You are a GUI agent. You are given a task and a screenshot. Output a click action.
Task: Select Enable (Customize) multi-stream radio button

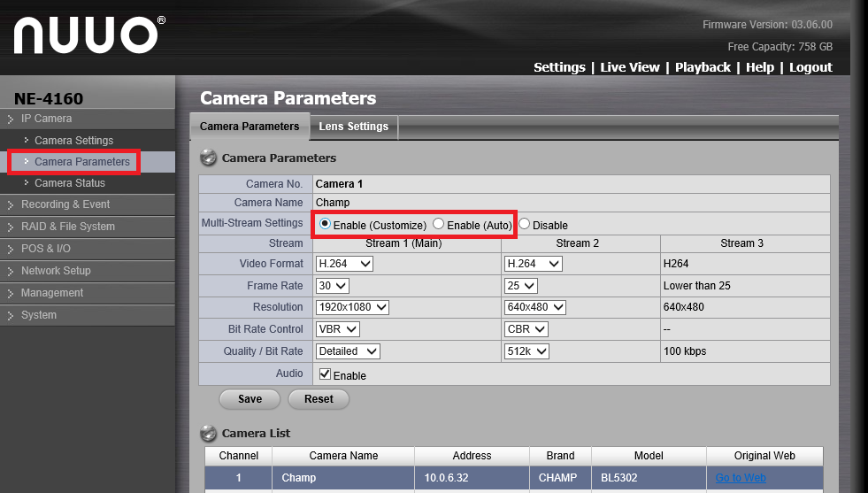325,225
